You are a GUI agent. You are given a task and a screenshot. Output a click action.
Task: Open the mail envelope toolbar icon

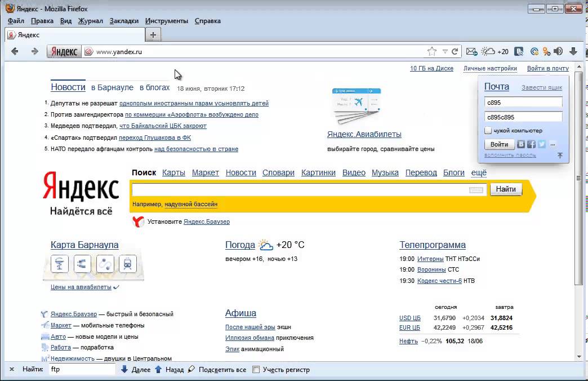click(x=471, y=51)
